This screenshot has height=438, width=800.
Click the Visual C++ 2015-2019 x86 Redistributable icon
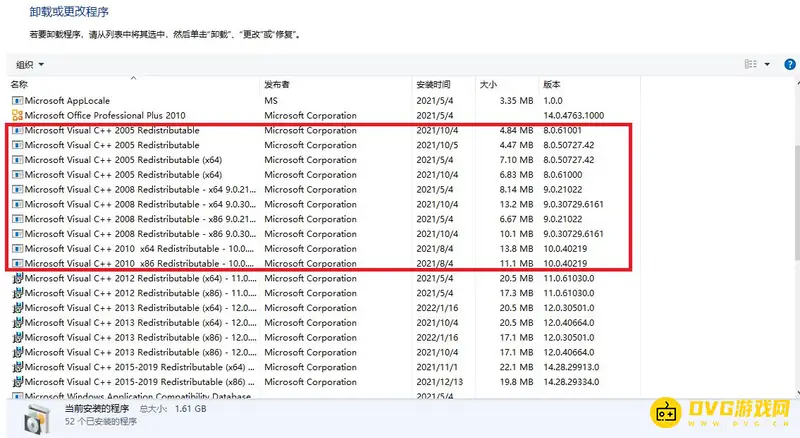pyautogui.click(x=17, y=382)
